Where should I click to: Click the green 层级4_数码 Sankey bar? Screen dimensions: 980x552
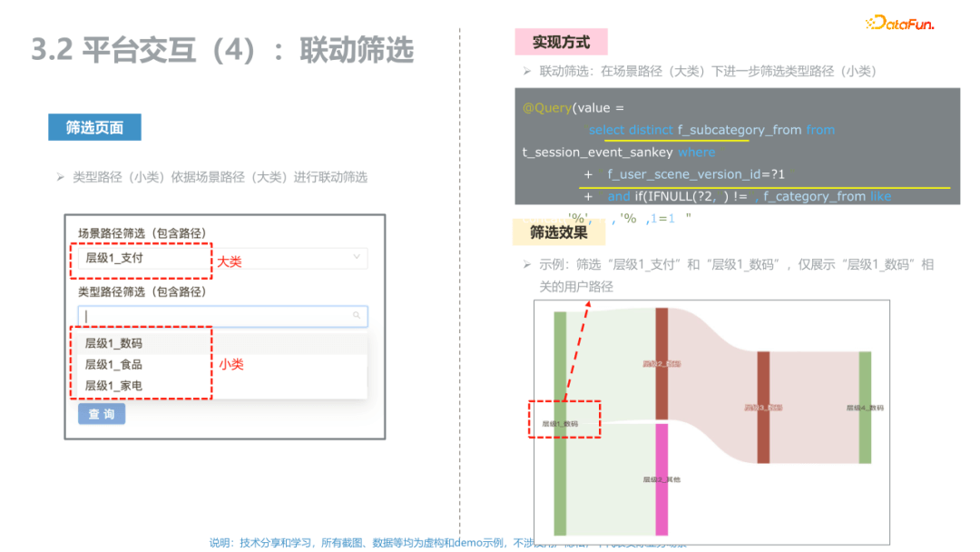pos(865,408)
